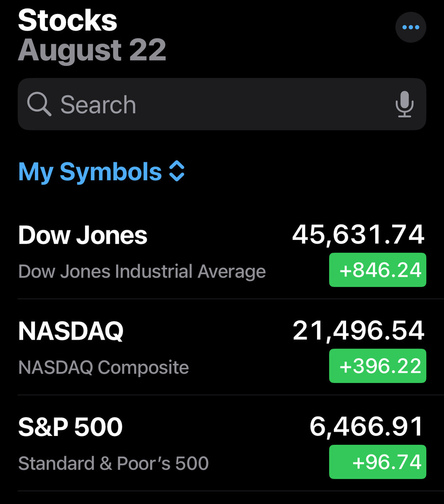The image size is (444, 504).
Task: Select the NASDAQ price 21,496.54
Action: point(358,331)
